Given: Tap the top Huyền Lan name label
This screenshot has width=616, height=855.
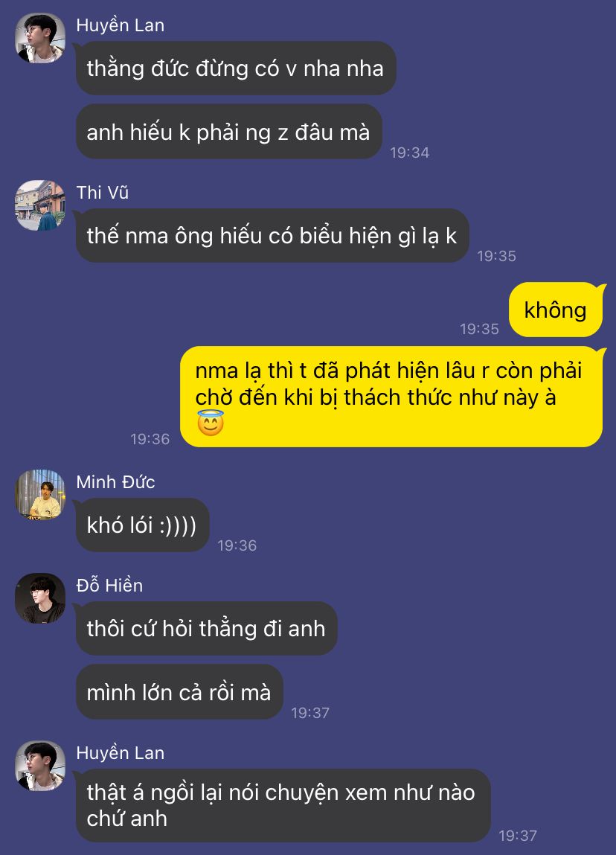Looking at the screenshot, I should (121, 25).
